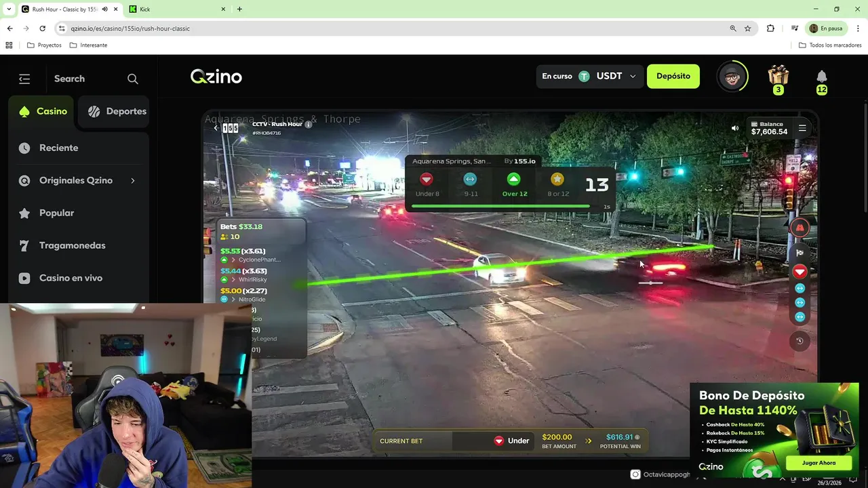Click the Bets $33.18 total

(x=241, y=226)
